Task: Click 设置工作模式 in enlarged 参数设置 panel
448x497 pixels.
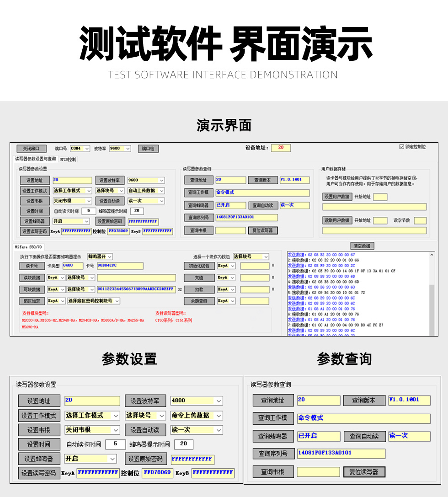Action: pos(39,416)
